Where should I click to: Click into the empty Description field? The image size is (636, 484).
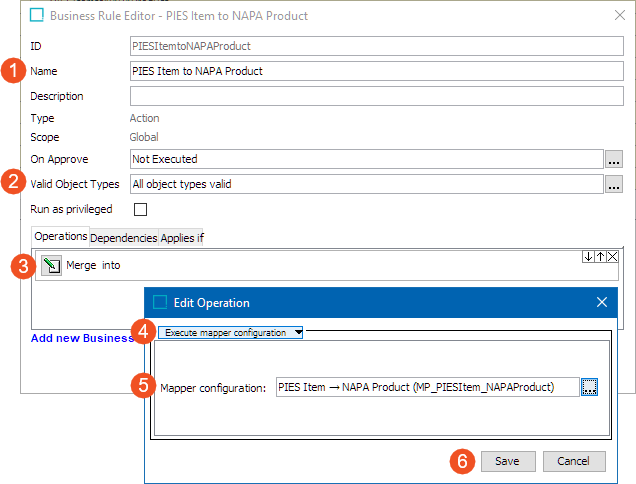tap(377, 96)
